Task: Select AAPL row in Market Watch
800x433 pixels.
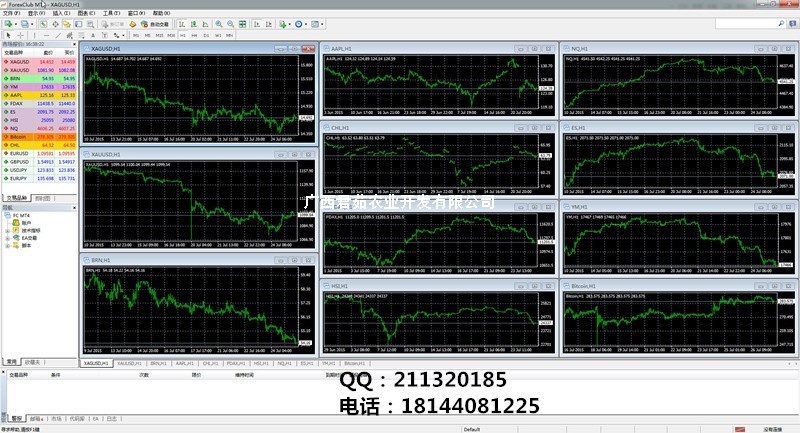Action: [39, 95]
